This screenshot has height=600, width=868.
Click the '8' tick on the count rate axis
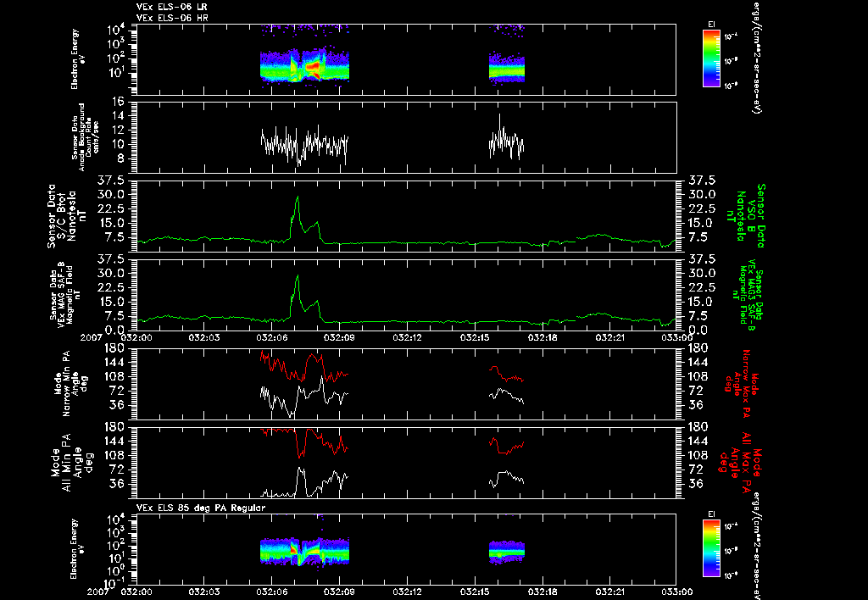120,158
